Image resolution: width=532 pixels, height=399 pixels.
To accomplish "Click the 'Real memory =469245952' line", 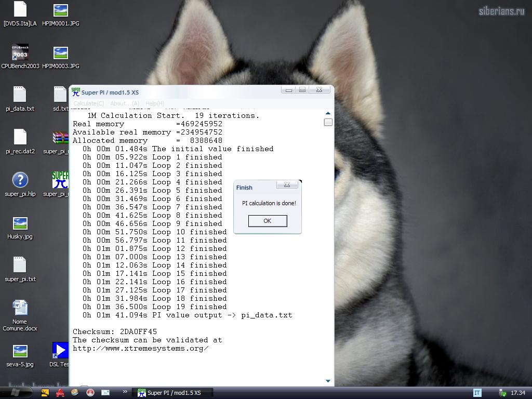I will point(148,124).
